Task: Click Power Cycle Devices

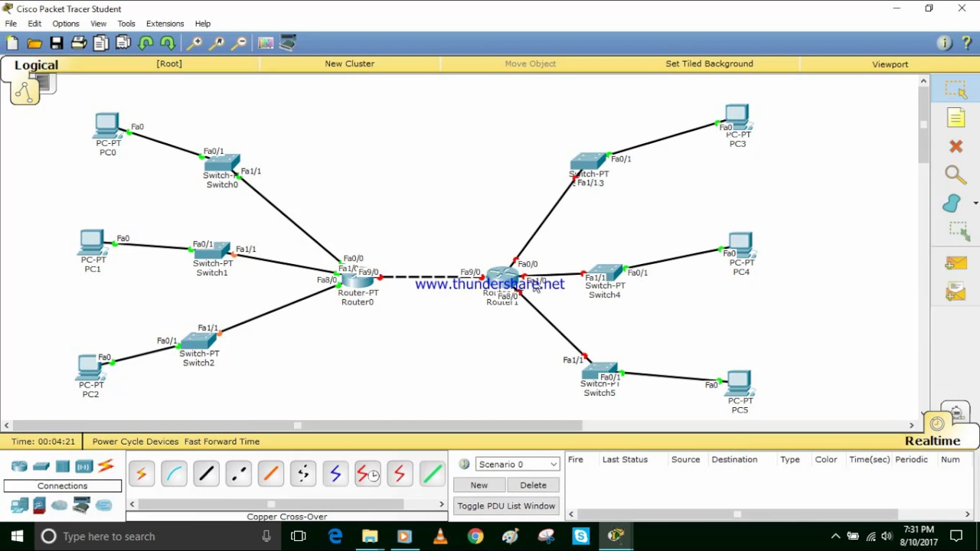Action: pyautogui.click(x=136, y=442)
